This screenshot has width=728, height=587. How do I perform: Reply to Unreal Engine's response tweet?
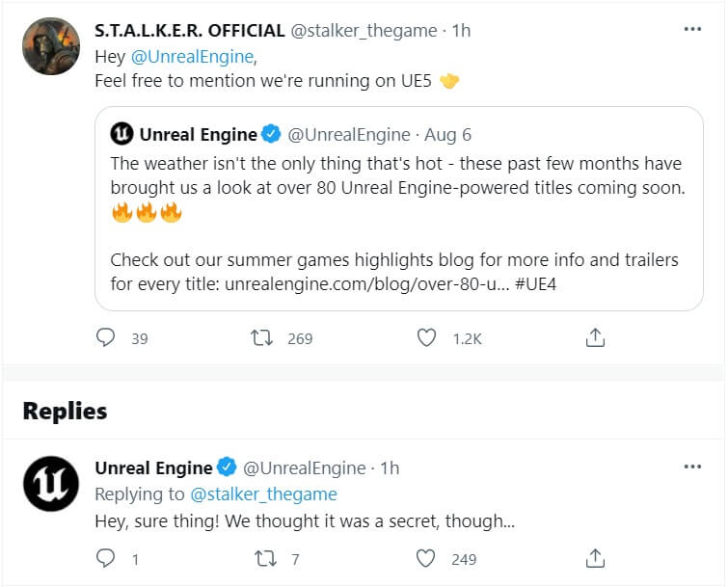[107, 558]
